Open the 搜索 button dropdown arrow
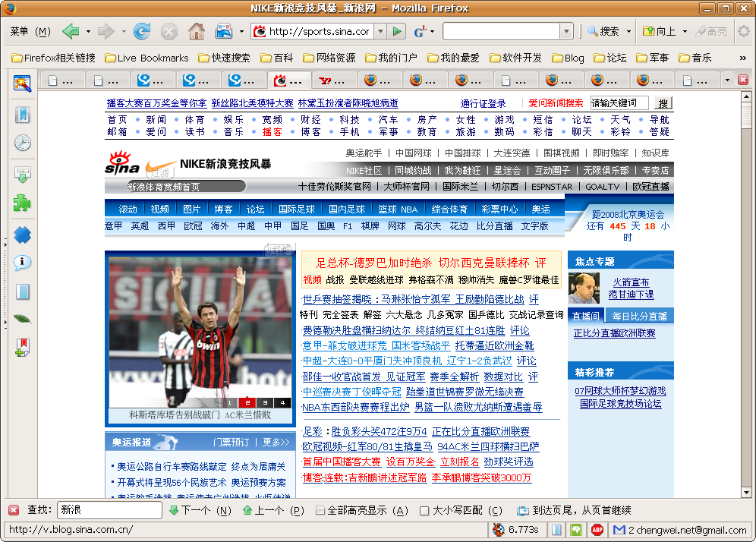This screenshot has height=542, width=756. [628, 32]
